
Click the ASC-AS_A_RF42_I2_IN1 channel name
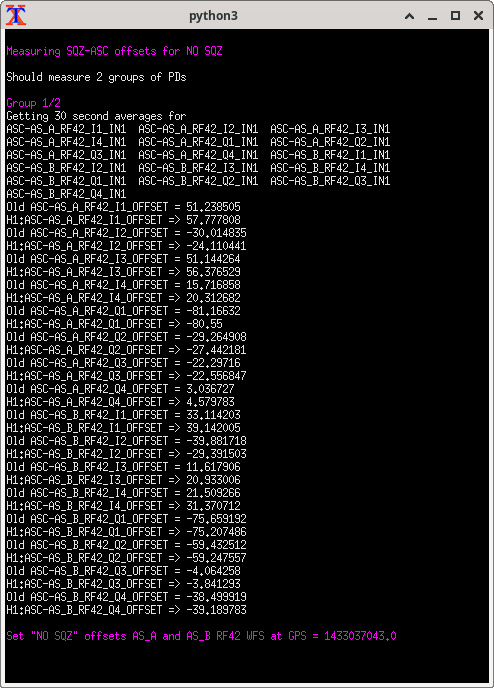point(198,129)
